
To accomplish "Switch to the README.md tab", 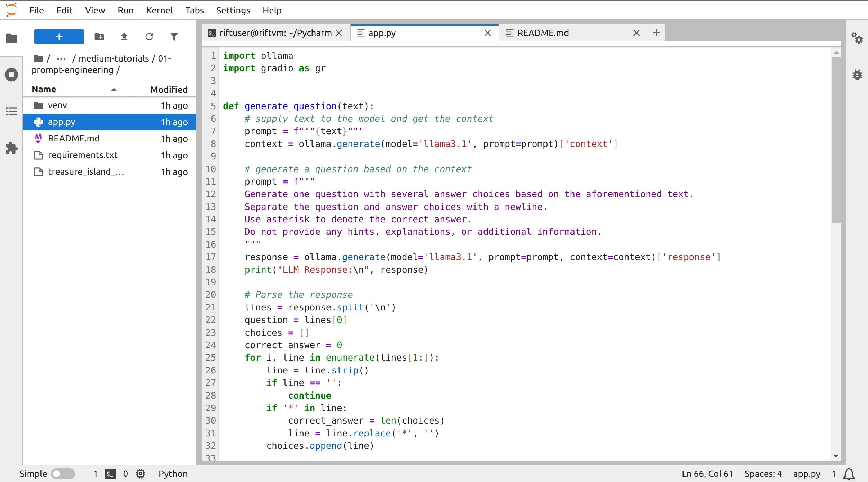I will click(x=543, y=33).
